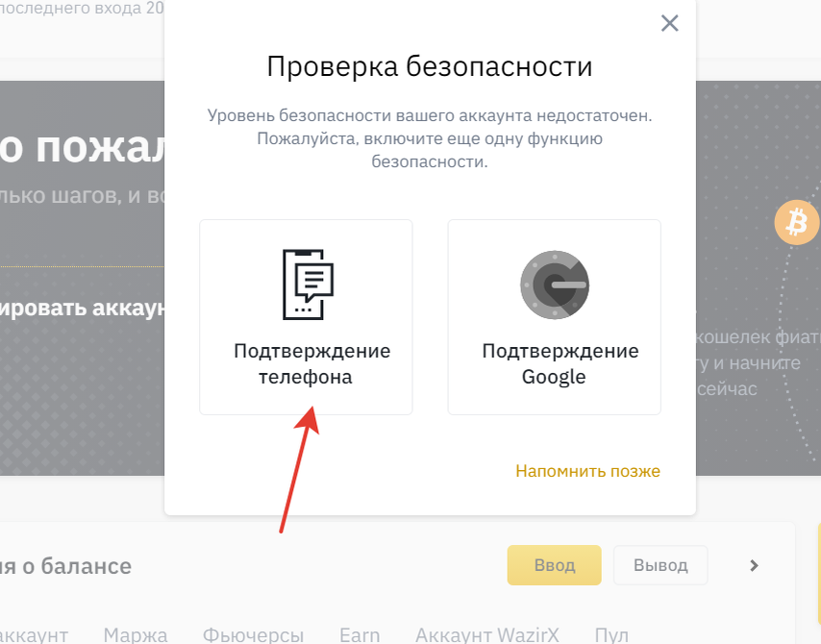Screen dimensions: 821x644
Task: Open Напомнить позже to postpone setup
Action: pos(587,471)
